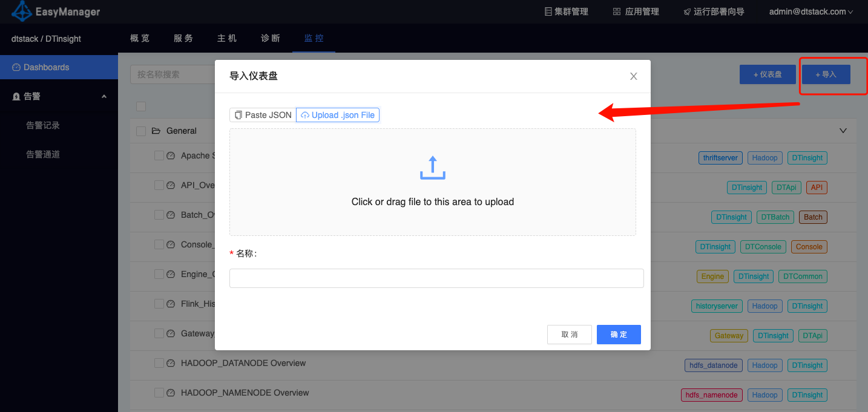Click the dashboard gauge icon beside HADOOP_DATANODE Overview
This screenshot has width=868, height=412.
(x=171, y=364)
